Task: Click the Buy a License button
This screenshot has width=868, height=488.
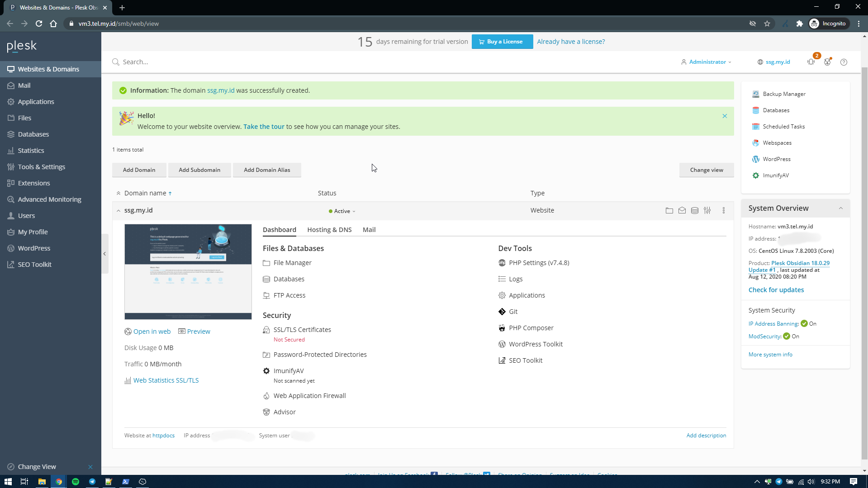Action: click(x=502, y=41)
